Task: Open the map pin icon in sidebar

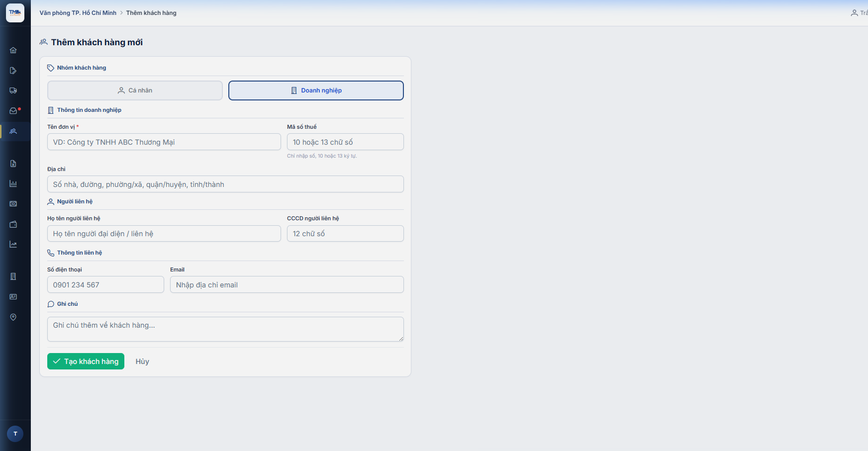Action: pyautogui.click(x=13, y=317)
